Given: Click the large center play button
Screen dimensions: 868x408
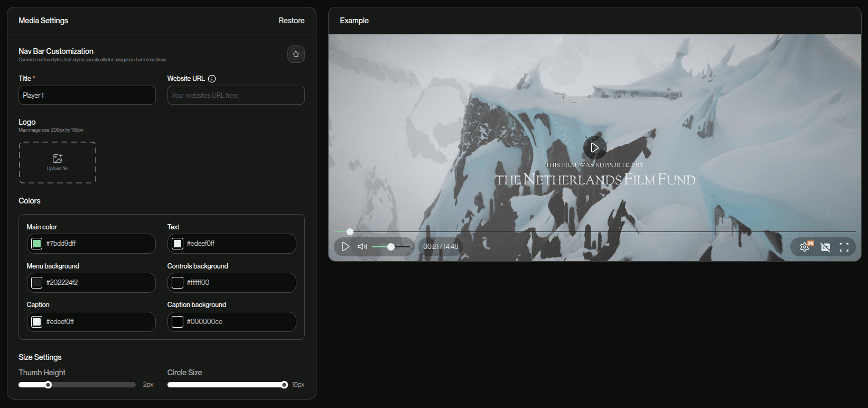Looking at the screenshot, I should pyautogui.click(x=594, y=148).
